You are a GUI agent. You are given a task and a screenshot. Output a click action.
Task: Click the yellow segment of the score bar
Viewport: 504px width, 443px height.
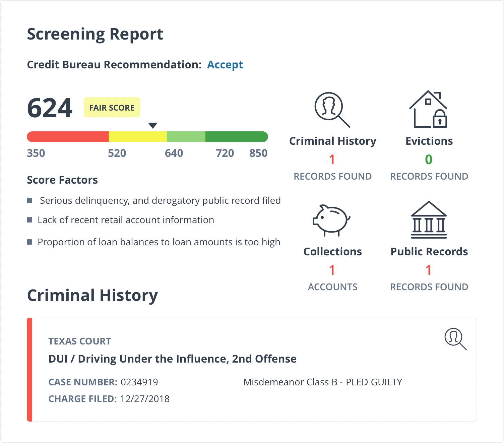pyautogui.click(x=138, y=137)
